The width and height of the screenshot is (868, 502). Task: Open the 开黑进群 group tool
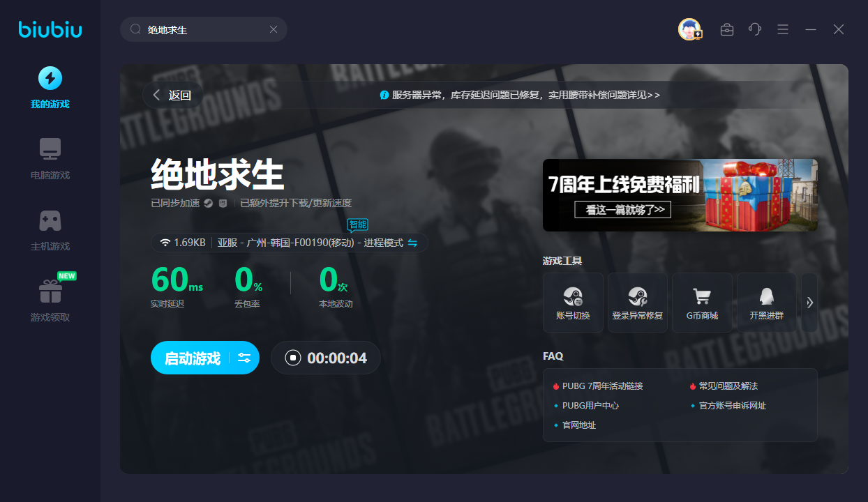[x=767, y=303]
